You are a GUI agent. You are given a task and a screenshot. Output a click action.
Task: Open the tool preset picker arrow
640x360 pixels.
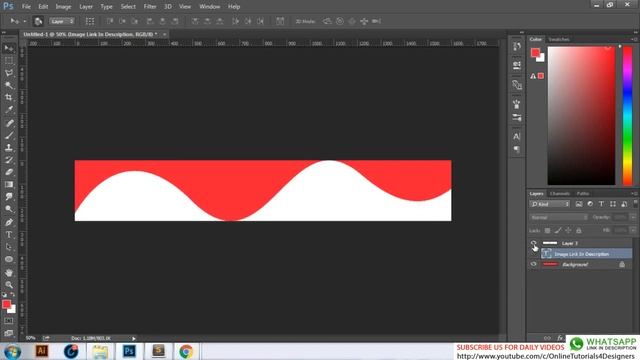(x=24, y=21)
